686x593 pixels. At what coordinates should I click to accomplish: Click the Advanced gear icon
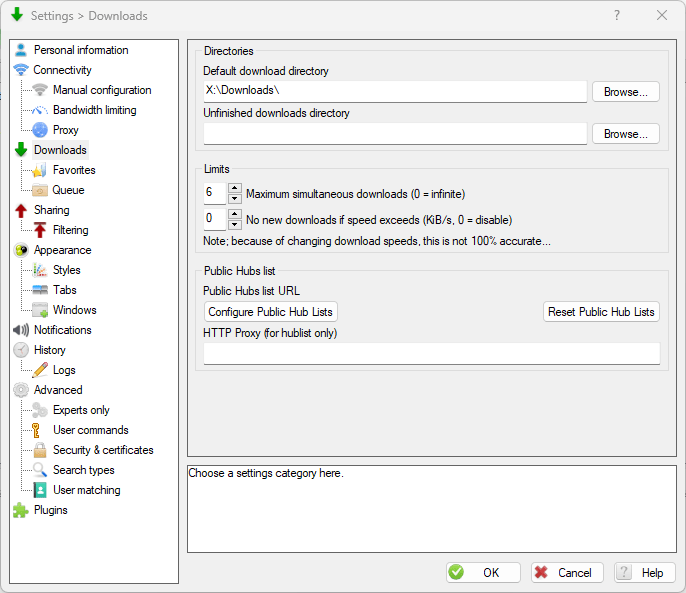21,390
